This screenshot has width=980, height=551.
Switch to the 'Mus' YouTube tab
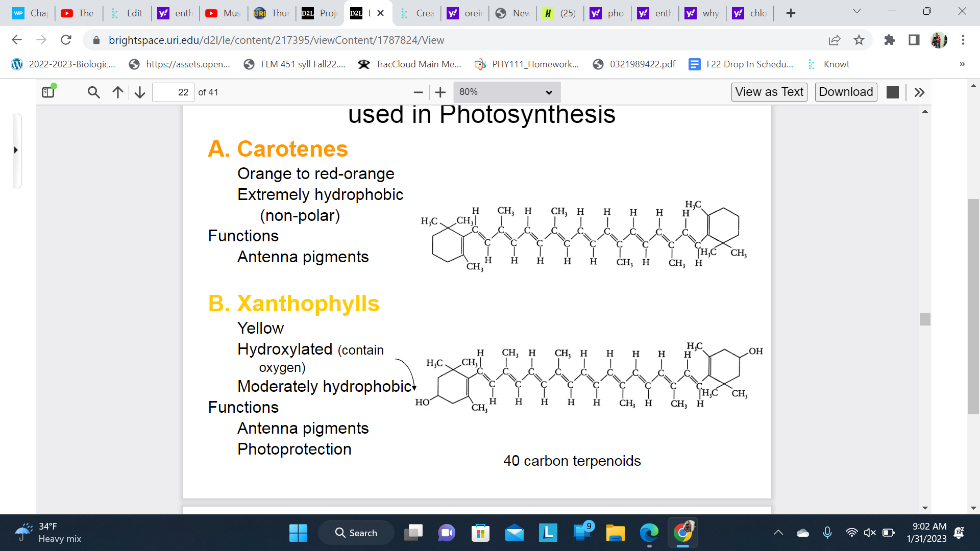tap(223, 13)
